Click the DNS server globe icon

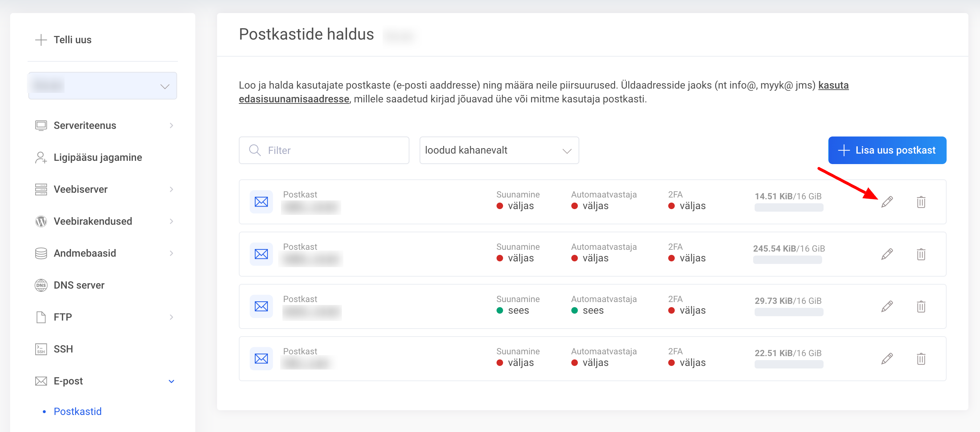click(x=41, y=285)
